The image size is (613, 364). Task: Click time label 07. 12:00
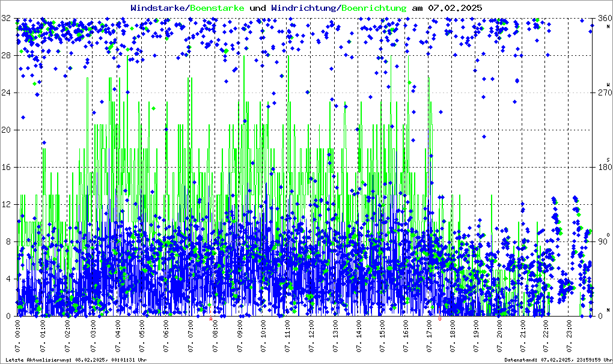[311, 336]
